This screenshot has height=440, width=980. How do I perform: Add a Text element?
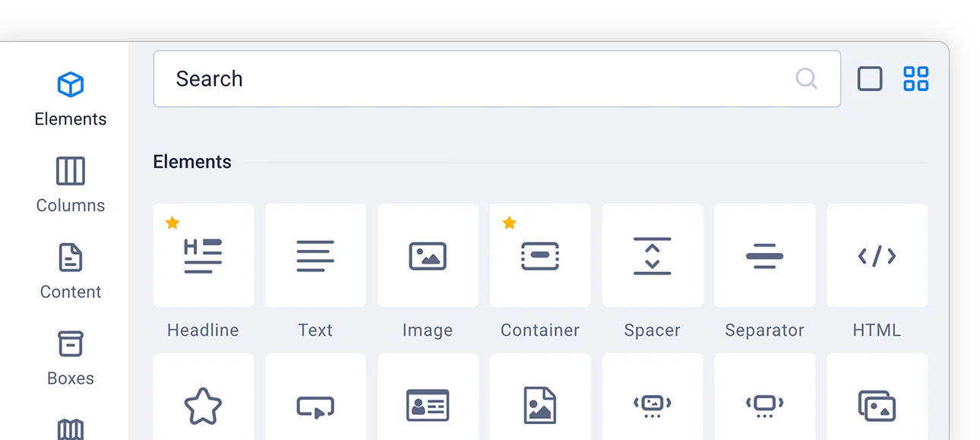(x=315, y=255)
